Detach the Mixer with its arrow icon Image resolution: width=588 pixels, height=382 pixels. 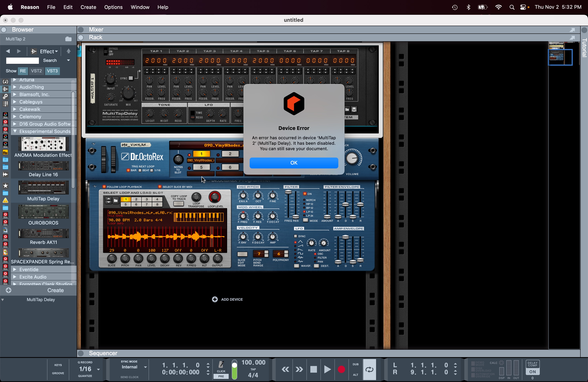[x=572, y=30]
